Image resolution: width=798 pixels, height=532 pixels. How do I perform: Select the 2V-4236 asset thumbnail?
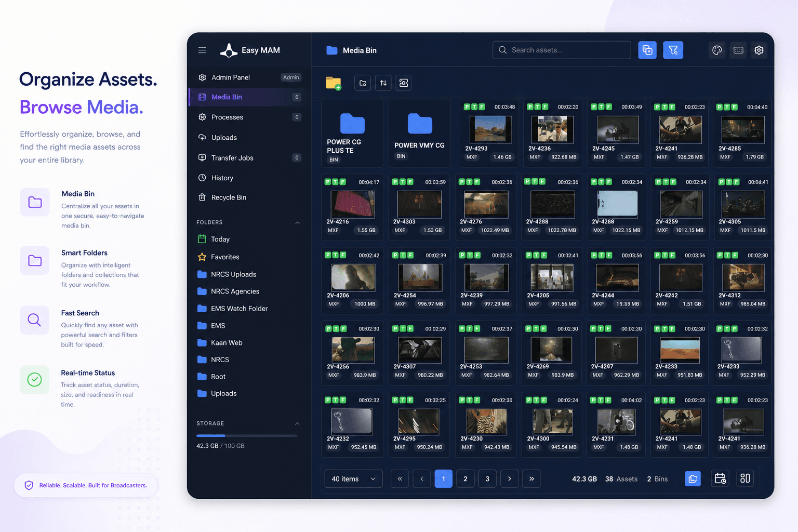pos(552,129)
